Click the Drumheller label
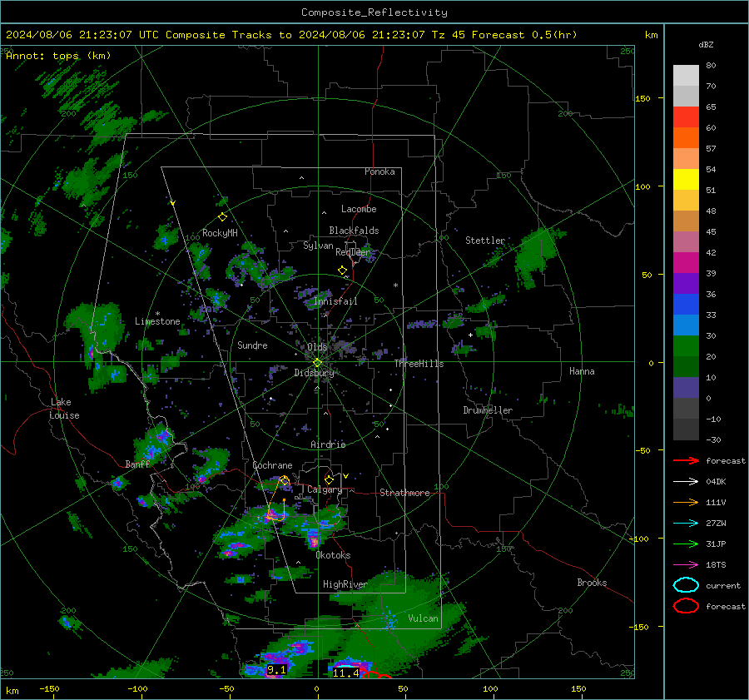749x700 pixels. pyautogui.click(x=488, y=410)
